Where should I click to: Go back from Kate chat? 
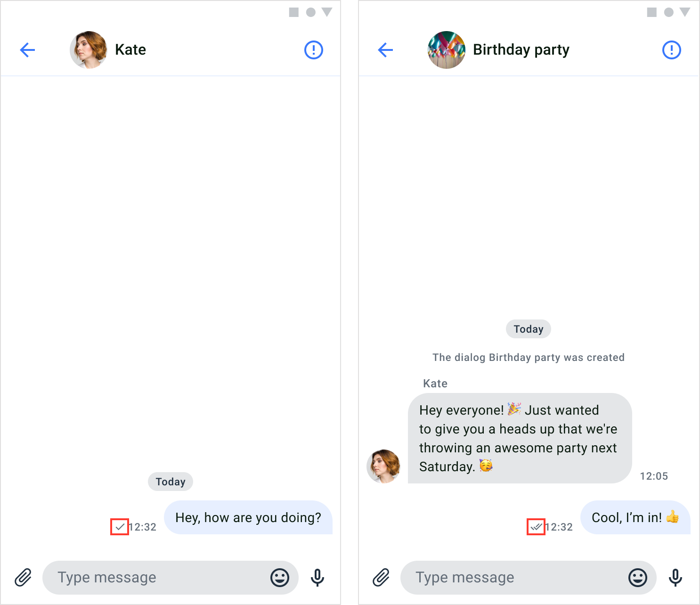click(27, 50)
